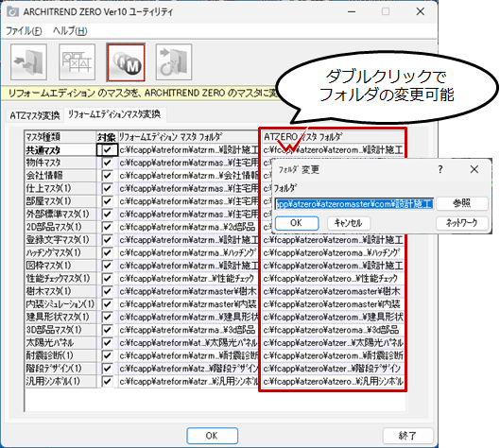Image resolution: width=500 pixels, height=448 pixels.
Task: Toggle the 汎用シンボル(1) checkbox
Action: point(108,381)
